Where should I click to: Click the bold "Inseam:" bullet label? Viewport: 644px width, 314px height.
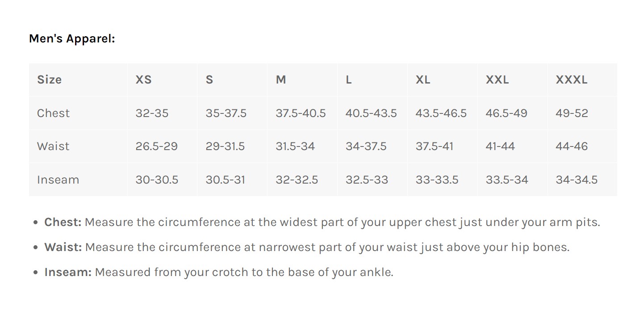point(67,272)
